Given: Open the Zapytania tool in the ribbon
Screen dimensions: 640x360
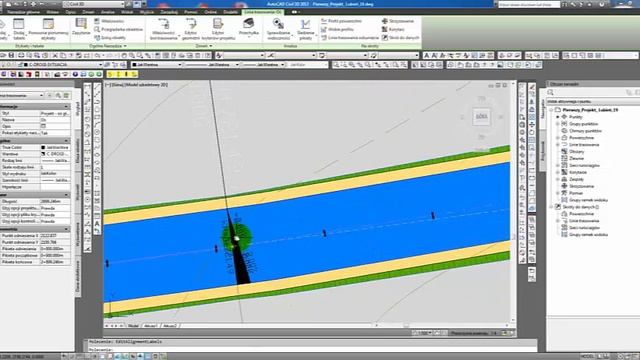Looking at the screenshot, I should click(x=81, y=26).
